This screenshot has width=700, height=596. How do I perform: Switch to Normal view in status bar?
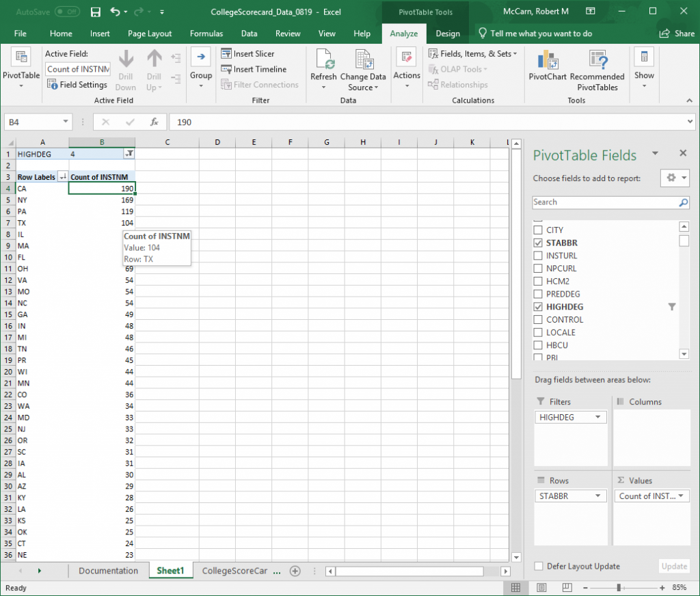[x=515, y=588]
